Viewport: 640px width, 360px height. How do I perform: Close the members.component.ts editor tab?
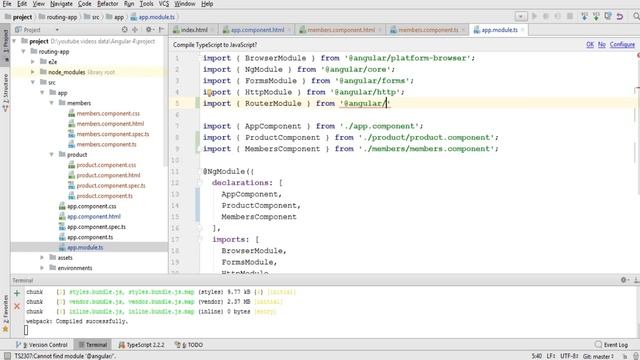463,30
